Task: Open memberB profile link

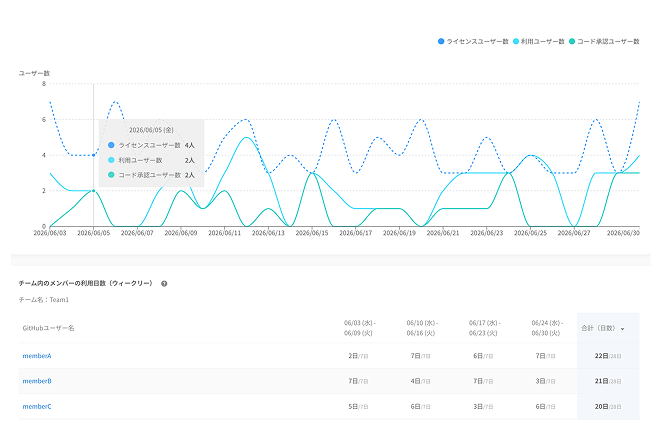Action: pos(37,381)
